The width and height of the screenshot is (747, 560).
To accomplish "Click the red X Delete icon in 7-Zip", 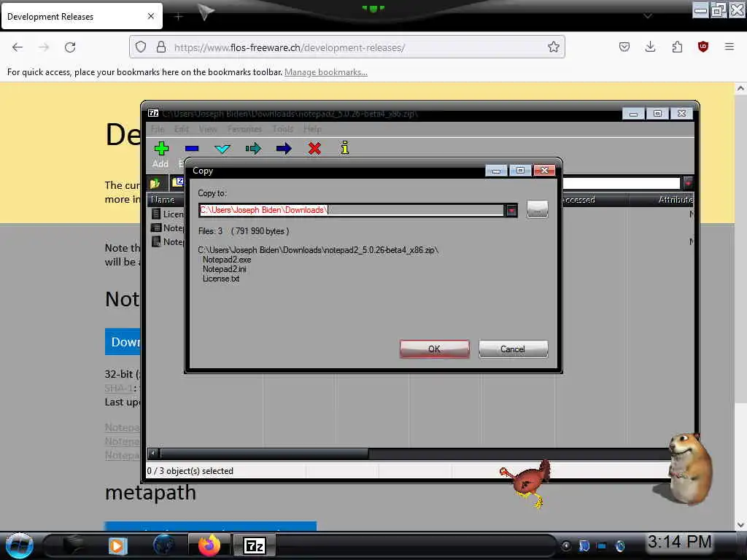I will [x=314, y=149].
